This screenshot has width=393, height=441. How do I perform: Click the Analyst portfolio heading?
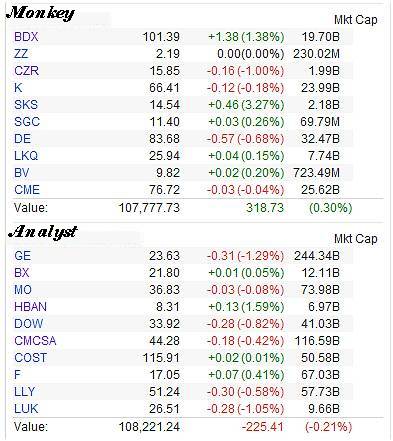tap(43, 232)
